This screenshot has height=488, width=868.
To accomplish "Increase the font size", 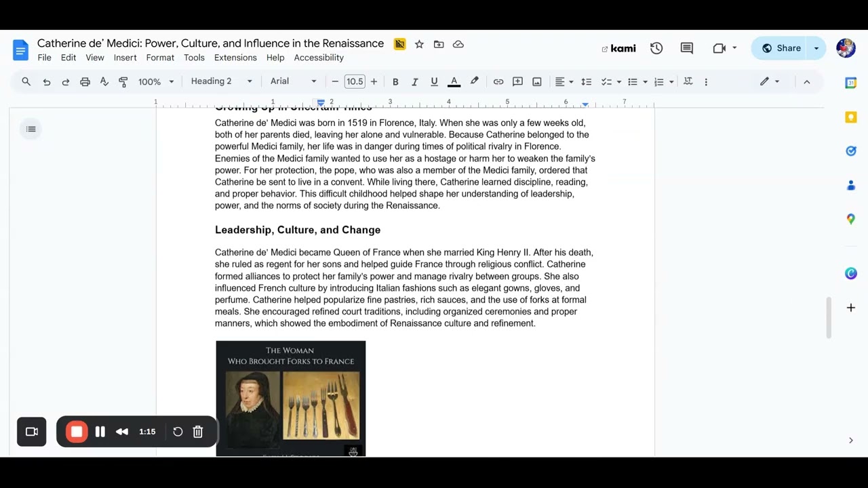I will [374, 81].
